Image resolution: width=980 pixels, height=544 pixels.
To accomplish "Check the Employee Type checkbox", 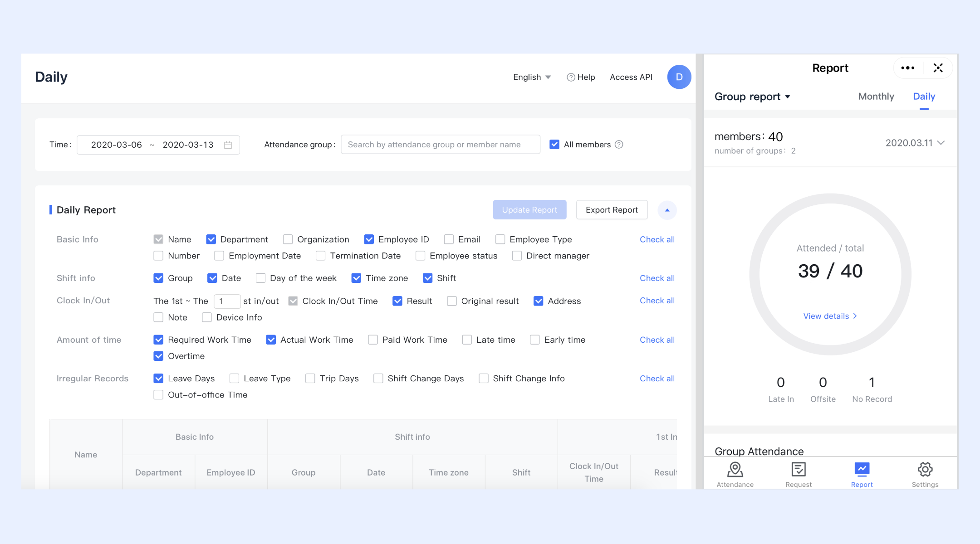I will tap(500, 239).
